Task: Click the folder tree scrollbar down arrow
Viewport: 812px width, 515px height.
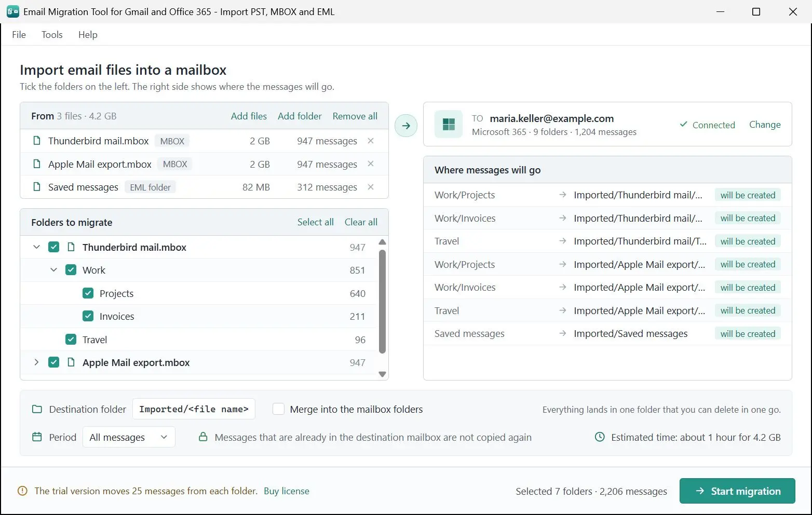Action: [383, 374]
